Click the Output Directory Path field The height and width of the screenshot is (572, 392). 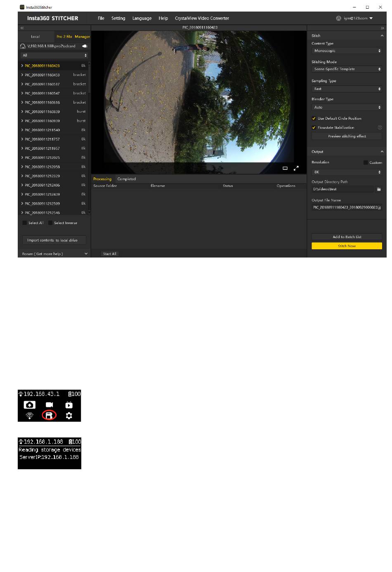coord(343,189)
